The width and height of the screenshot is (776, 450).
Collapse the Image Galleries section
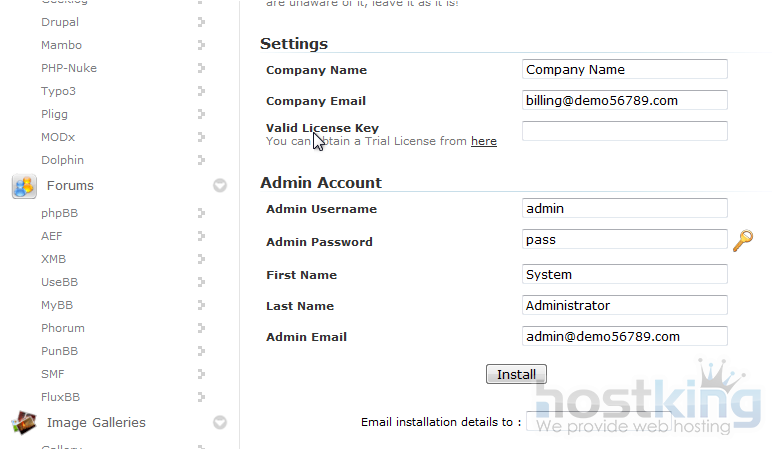click(219, 423)
